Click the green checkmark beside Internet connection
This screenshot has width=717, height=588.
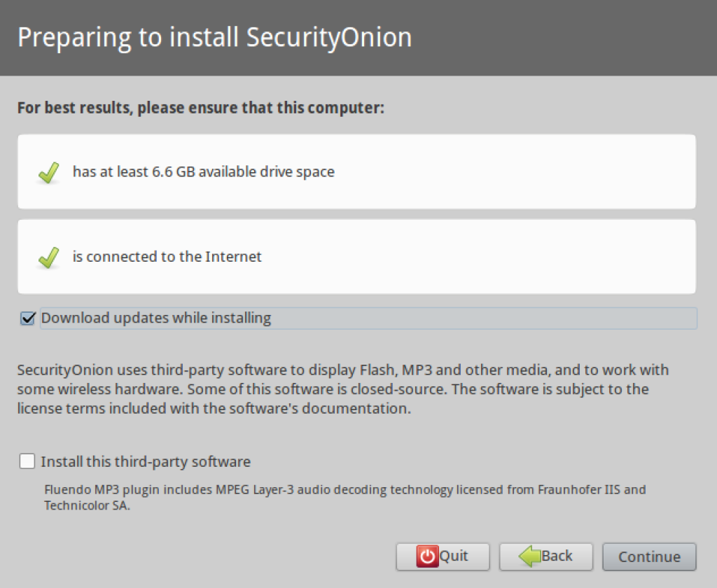point(48,258)
